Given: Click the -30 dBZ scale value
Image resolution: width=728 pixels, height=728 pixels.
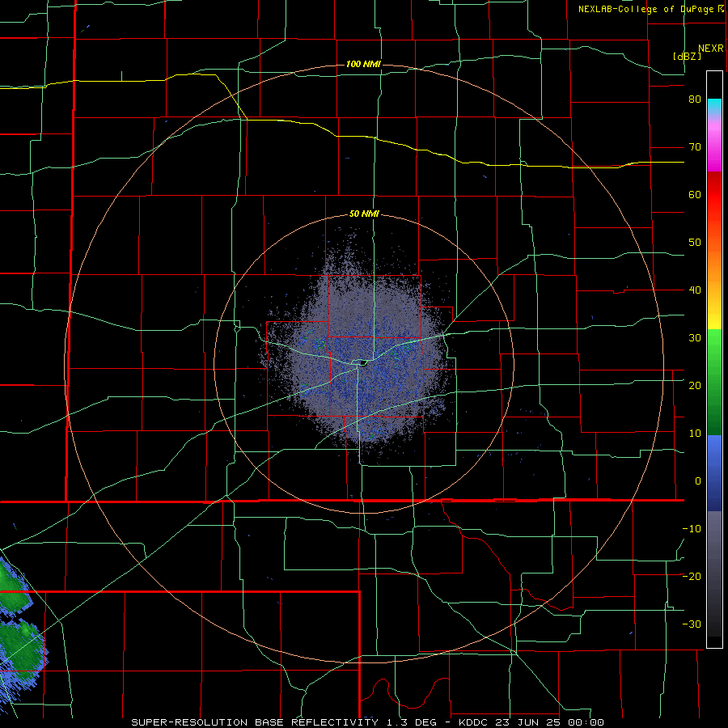Looking at the screenshot, I should point(692,624).
